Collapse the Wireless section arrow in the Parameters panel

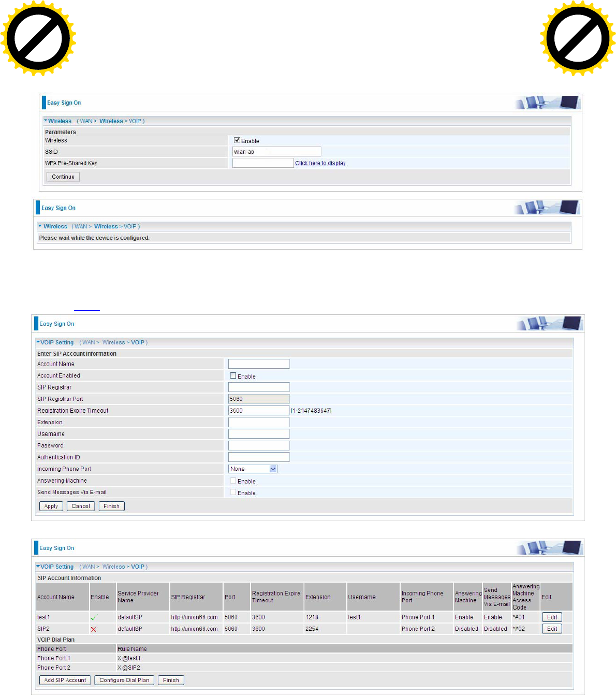click(46, 121)
